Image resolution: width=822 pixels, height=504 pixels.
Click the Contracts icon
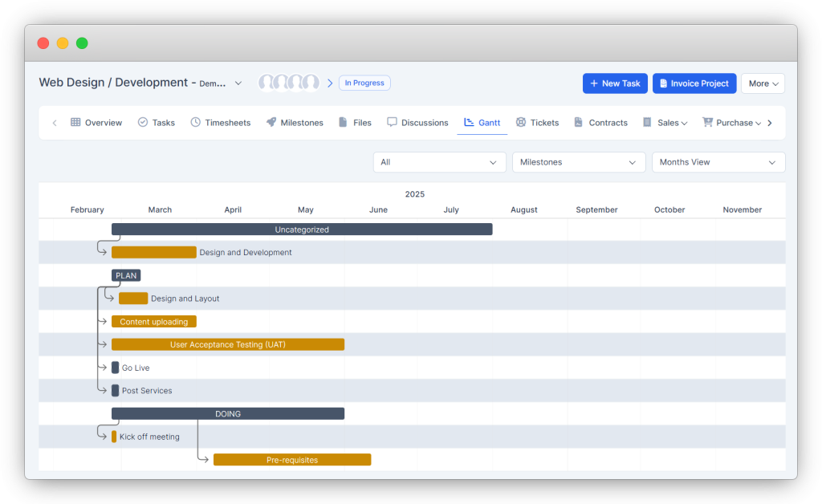click(x=577, y=122)
